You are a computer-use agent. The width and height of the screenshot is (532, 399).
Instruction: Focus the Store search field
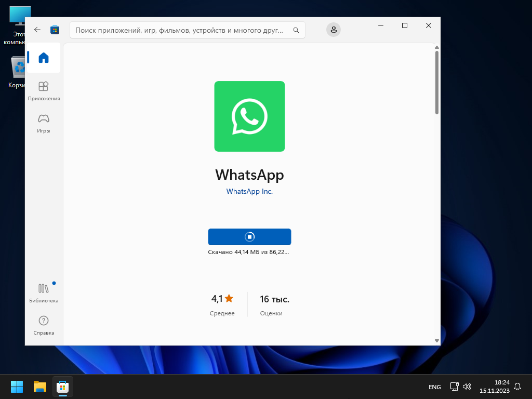click(179, 30)
